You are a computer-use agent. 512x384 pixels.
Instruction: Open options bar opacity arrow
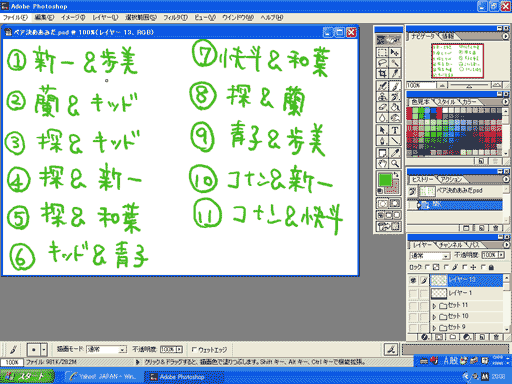click(180, 349)
